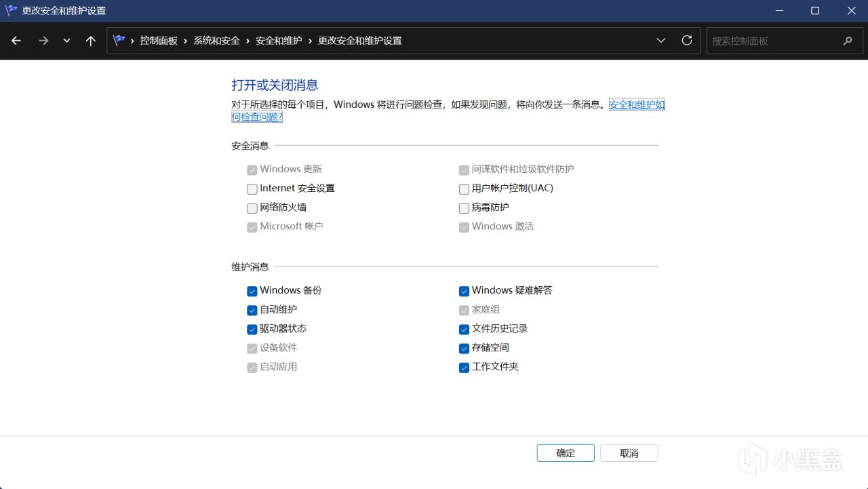
Task: Open recent locations dropdown chevron
Action: [66, 41]
